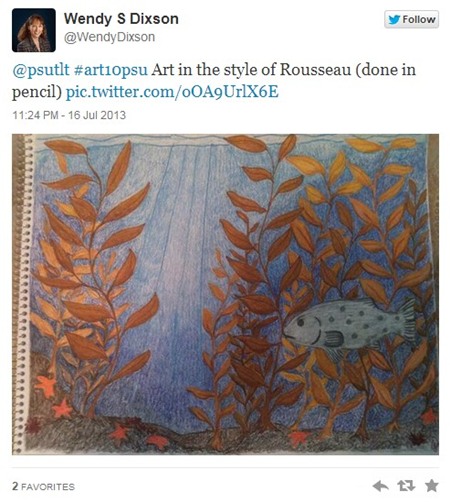
Task: View the 2 Favorites list
Action: point(43,486)
